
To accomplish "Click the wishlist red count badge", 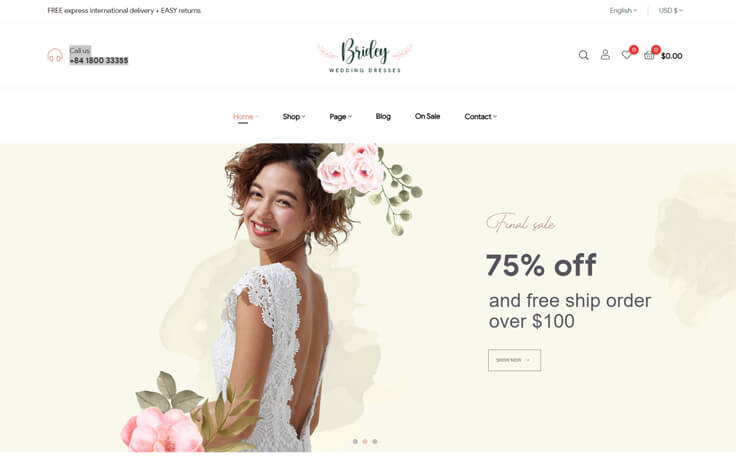I will 634,49.
